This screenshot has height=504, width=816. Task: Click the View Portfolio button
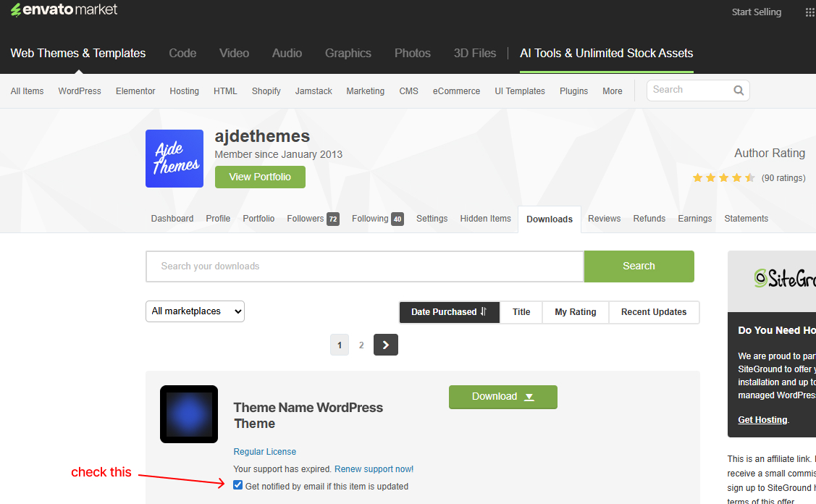(260, 177)
